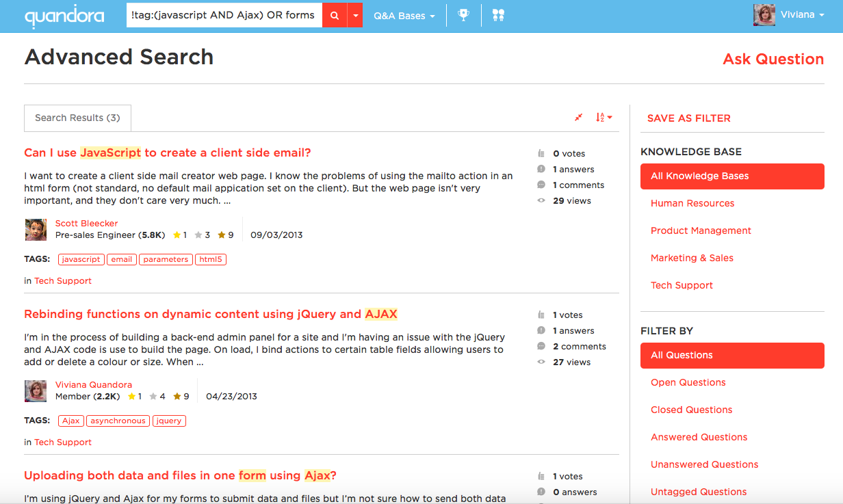Filter by Open Questions
Image resolution: width=843 pixels, height=504 pixels.
pos(688,382)
